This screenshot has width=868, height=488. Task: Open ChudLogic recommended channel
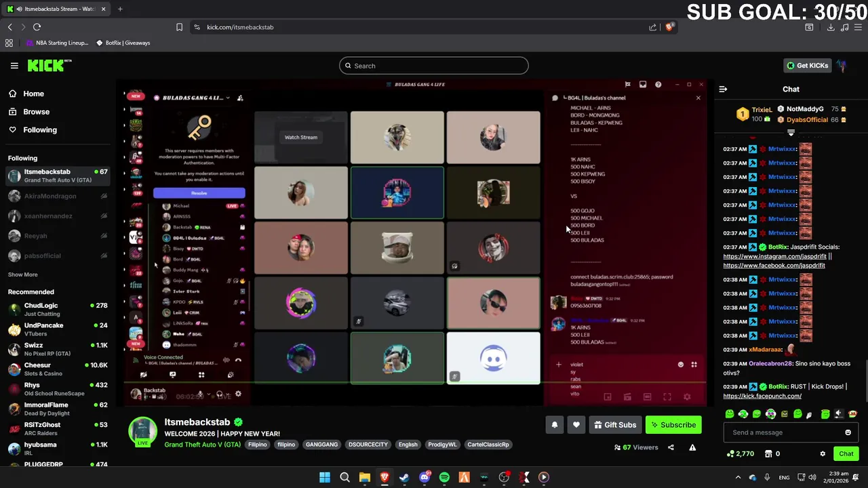coord(58,309)
